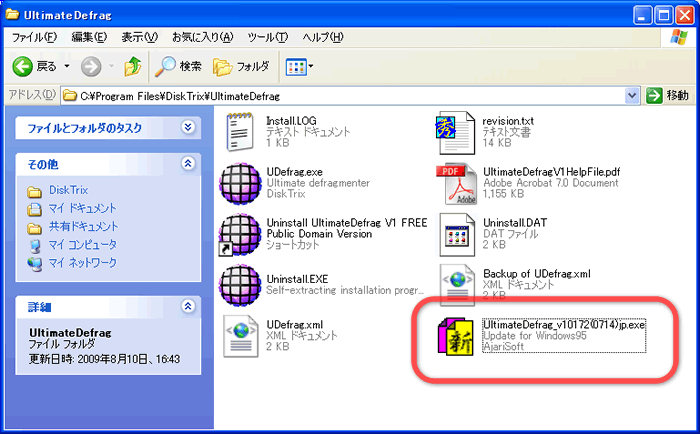Select the Uninstall.EXE globe icon
Image resolution: width=700 pixels, height=434 pixels.
[240, 285]
